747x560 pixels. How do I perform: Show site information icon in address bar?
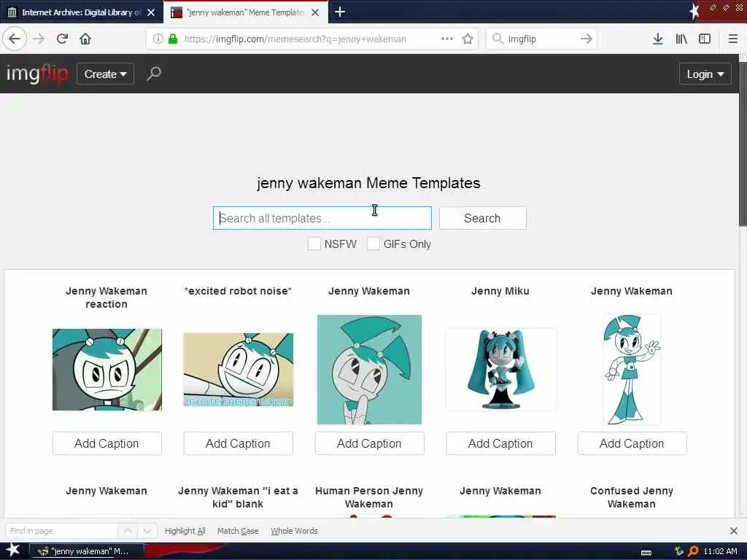[158, 39]
